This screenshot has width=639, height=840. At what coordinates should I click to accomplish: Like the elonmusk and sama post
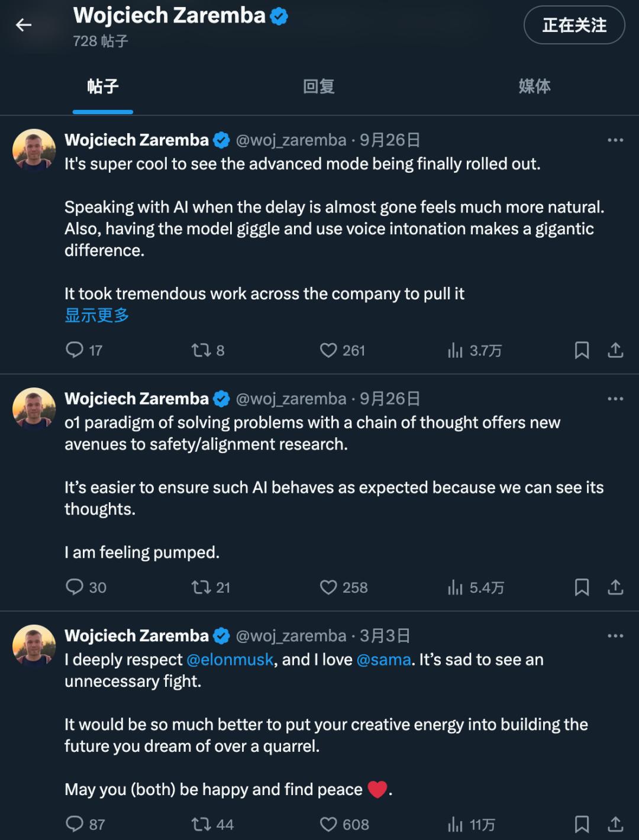pyautogui.click(x=328, y=824)
